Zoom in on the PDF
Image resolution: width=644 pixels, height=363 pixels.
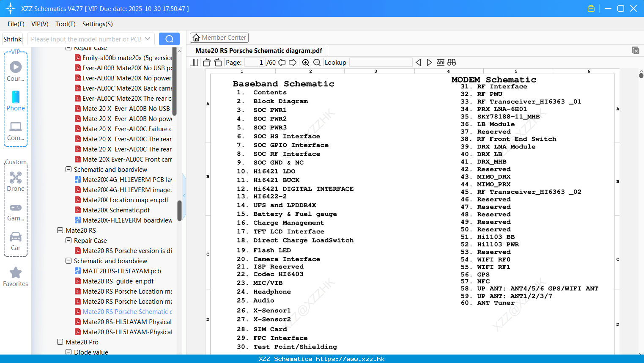point(306,62)
